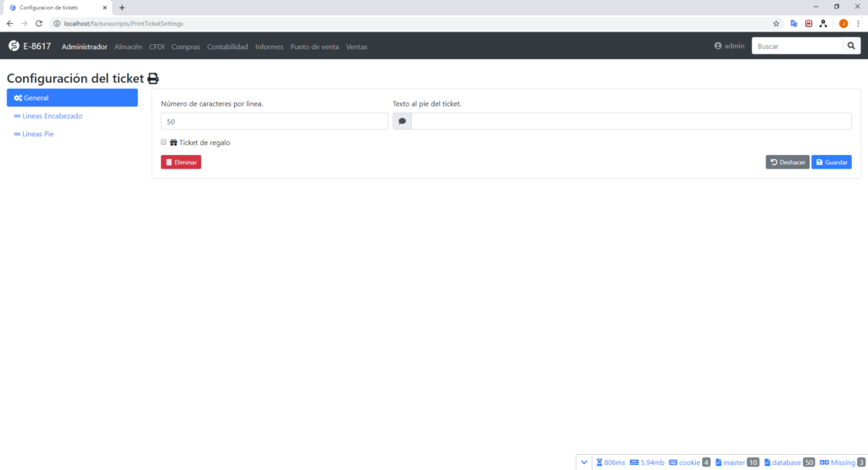Click the printer icon beside the page title
Image resolution: width=868 pixels, height=470 pixels.
153,79
